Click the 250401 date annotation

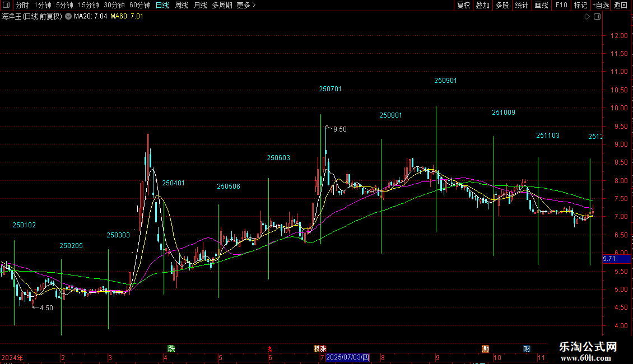[x=173, y=183]
